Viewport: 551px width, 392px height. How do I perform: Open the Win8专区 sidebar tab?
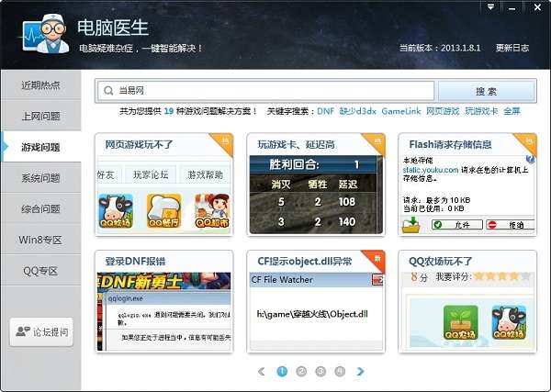pyautogui.click(x=40, y=240)
